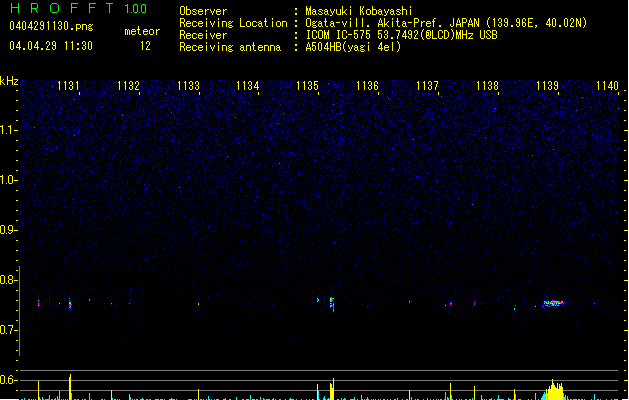Click the 0.8 kHz frequency tick label
This screenshot has width=629, height=400.
click(x=9, y=280)
